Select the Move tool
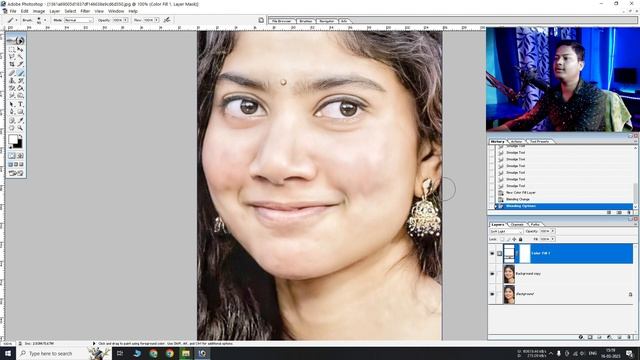 coord(20,49)
